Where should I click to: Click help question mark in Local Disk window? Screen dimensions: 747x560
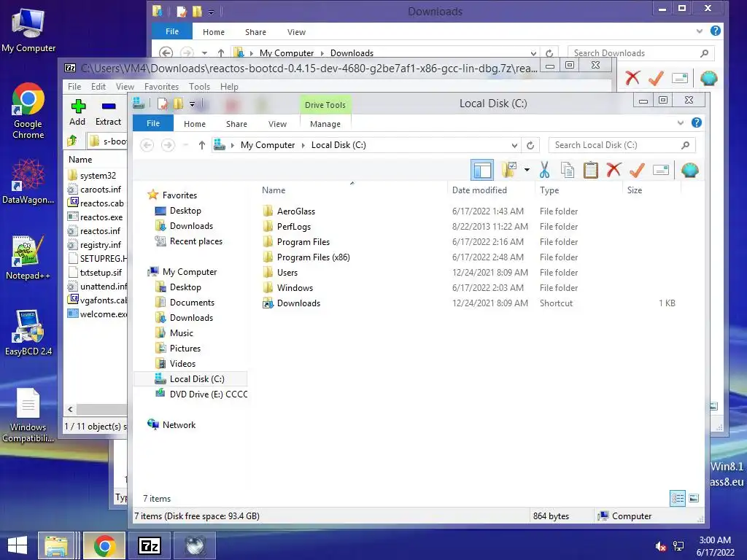tap(697, 122)
